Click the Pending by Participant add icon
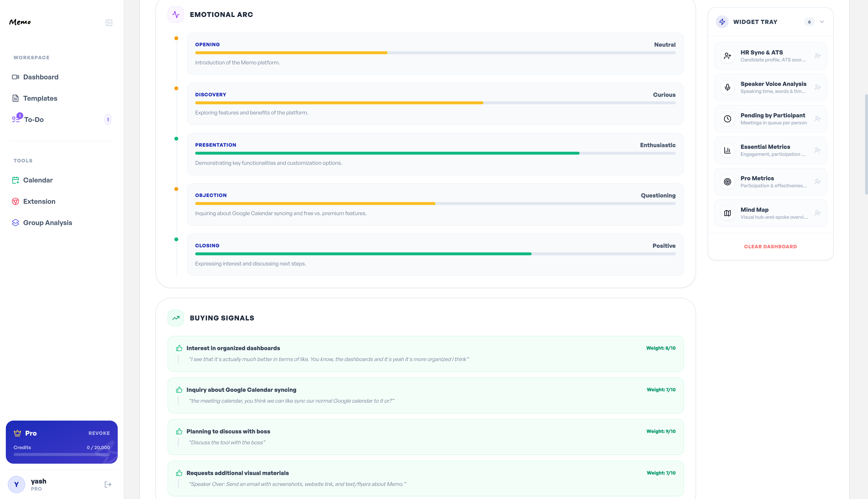Viewport: 868px width, 499px height. [x=818, y=119]
